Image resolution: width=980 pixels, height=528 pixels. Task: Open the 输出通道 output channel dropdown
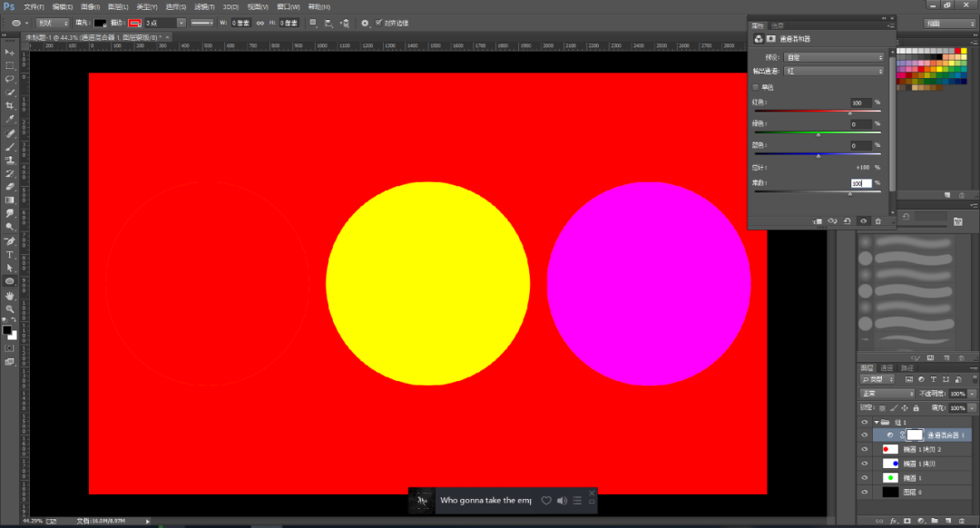click(x=833, y=70)
